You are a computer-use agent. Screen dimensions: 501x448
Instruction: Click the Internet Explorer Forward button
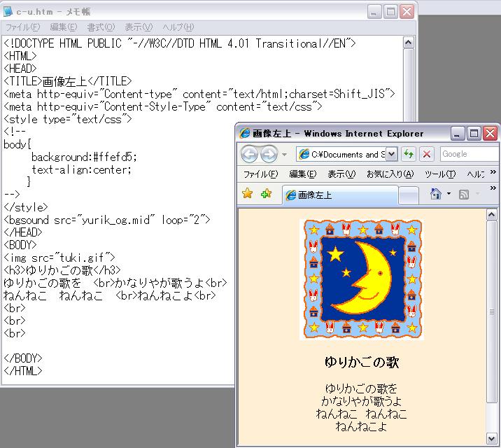coord(269,155)
